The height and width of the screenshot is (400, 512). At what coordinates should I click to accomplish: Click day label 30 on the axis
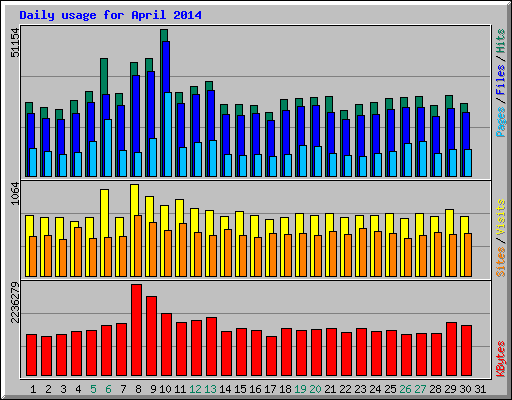click(x=465, y=389)
